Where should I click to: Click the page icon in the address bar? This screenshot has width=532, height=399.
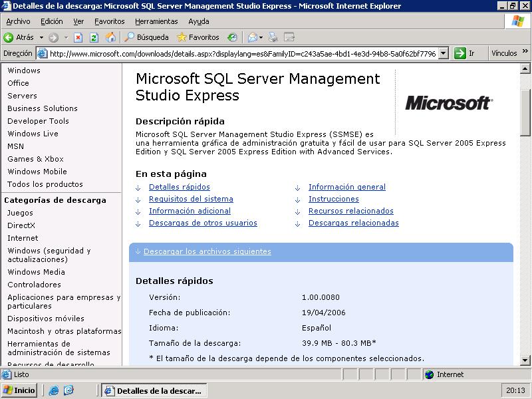(42, 53)
